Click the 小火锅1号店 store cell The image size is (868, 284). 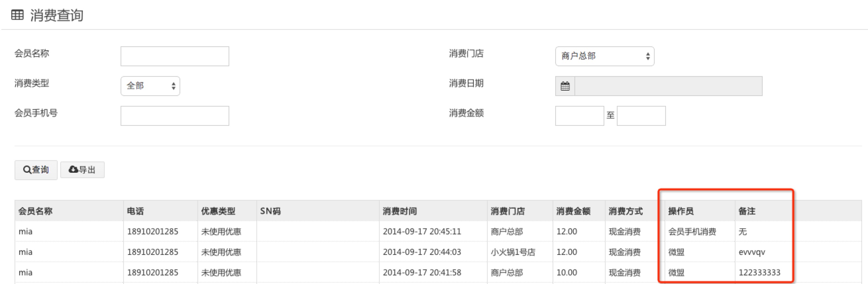coord(513,252)
